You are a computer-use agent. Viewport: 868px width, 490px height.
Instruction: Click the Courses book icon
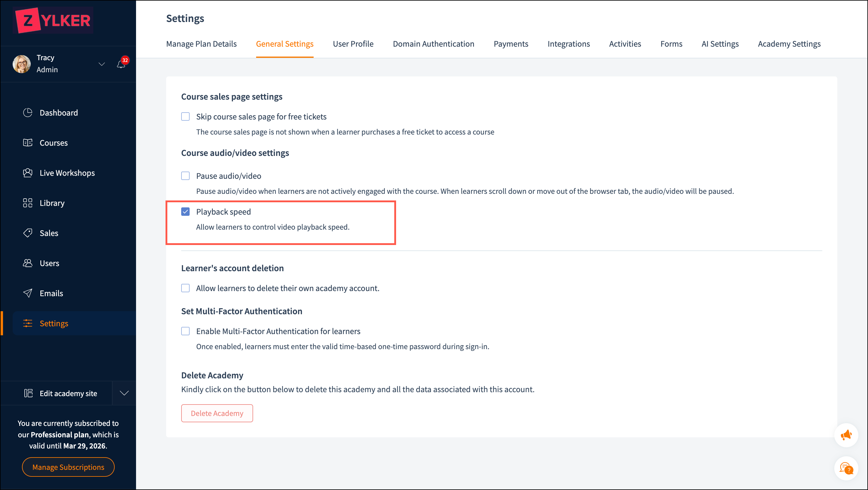(28, 143)
